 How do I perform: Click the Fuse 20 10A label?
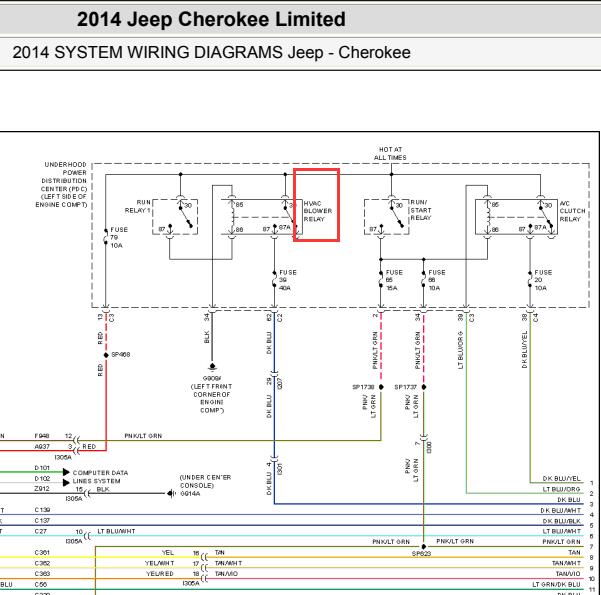coord(543,280)
